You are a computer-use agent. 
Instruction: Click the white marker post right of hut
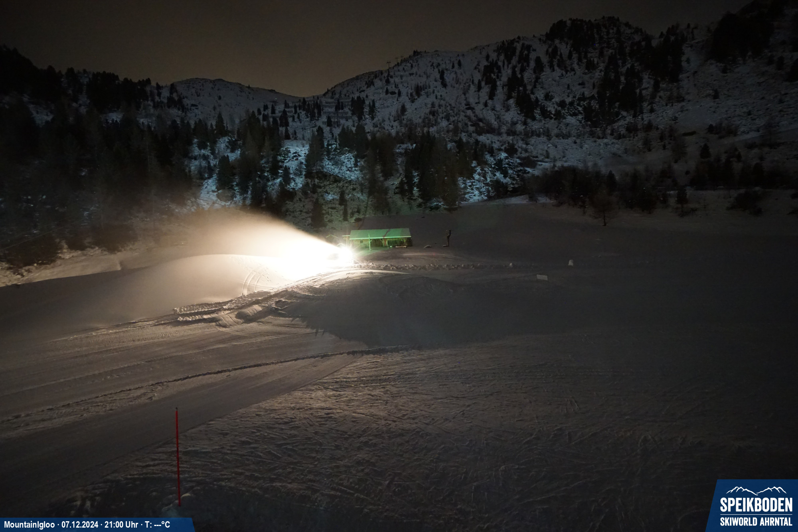click(571, 263)
